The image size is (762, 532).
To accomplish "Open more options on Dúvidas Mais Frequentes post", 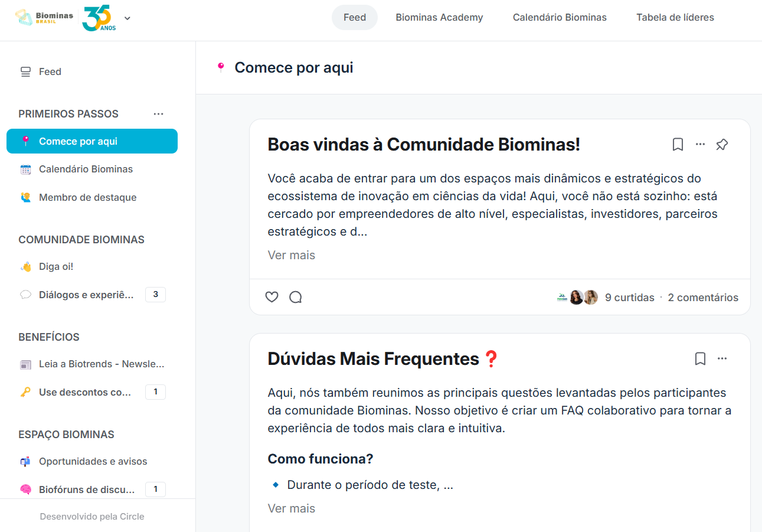I will (x=722, y=358).
